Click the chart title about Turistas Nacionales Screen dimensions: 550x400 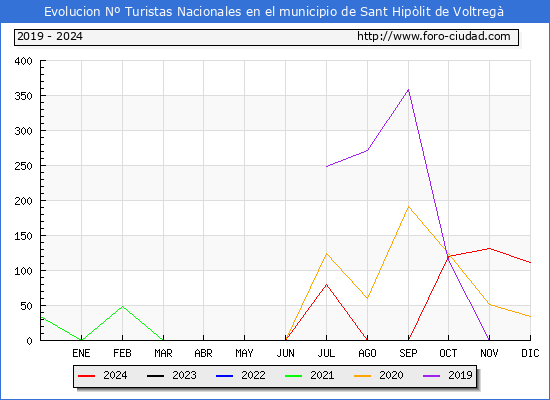(x=274, y=12)
